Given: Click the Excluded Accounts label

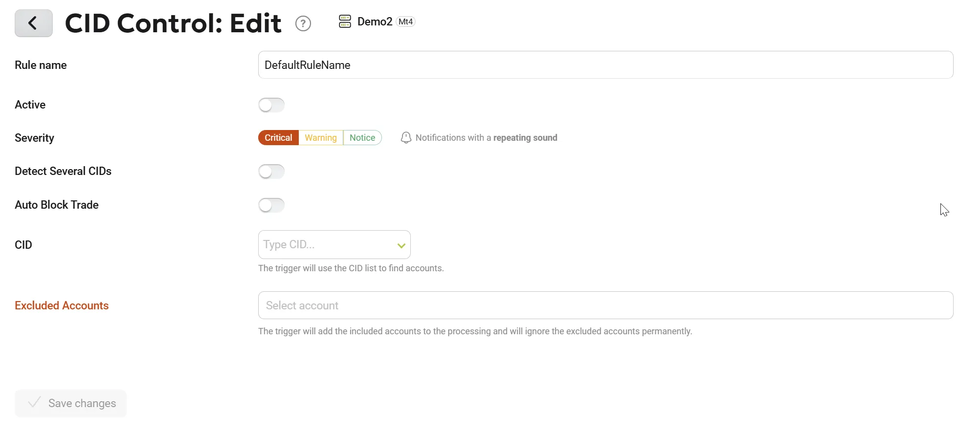Looking at the screenshot, I should 62,305.
